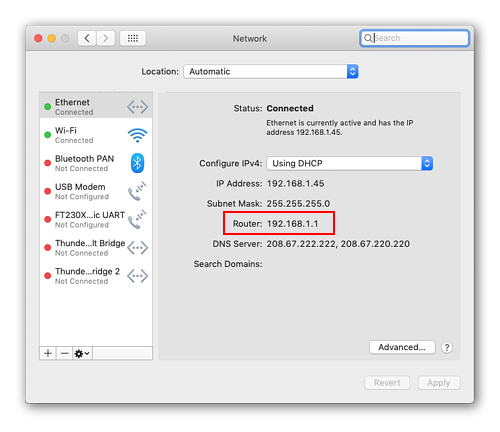This screenshot has height=432, width=500.
Task: Click the Ethernet connection arrows icon
Action: (x=137, y=107)
